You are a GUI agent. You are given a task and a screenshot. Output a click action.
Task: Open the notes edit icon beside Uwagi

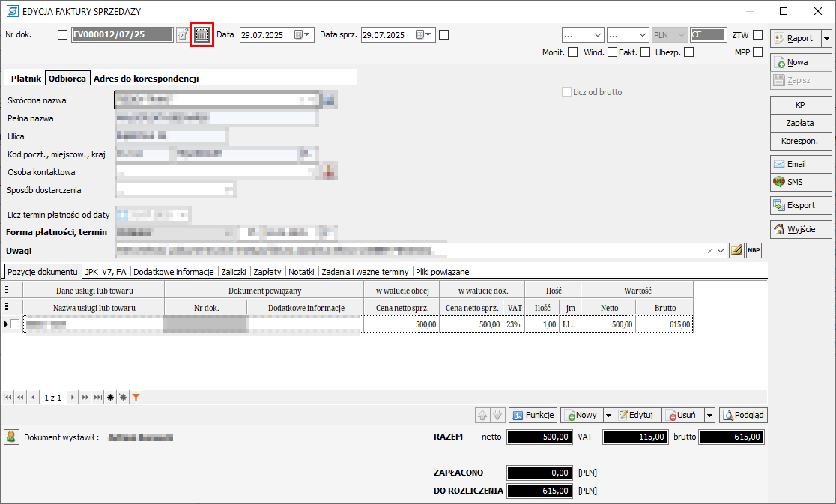point(736,250)
